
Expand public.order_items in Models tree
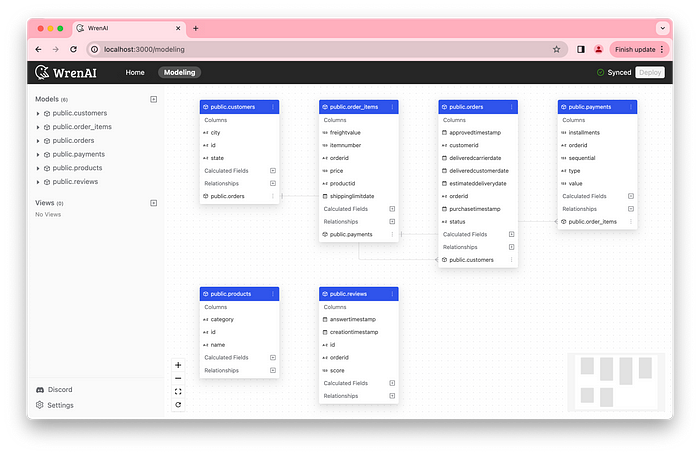(x=38, y=127)
